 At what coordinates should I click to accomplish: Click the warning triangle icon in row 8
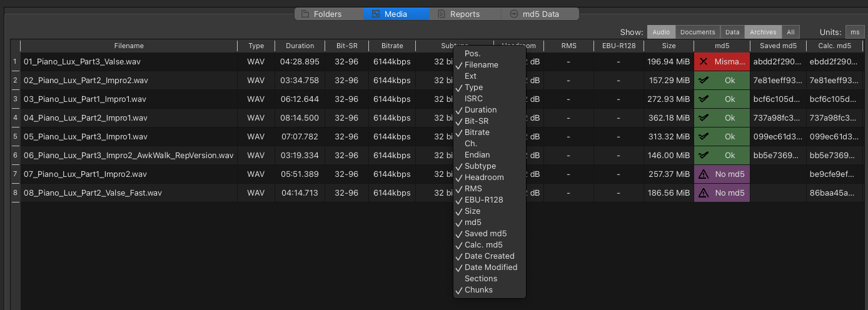[704, 193]
